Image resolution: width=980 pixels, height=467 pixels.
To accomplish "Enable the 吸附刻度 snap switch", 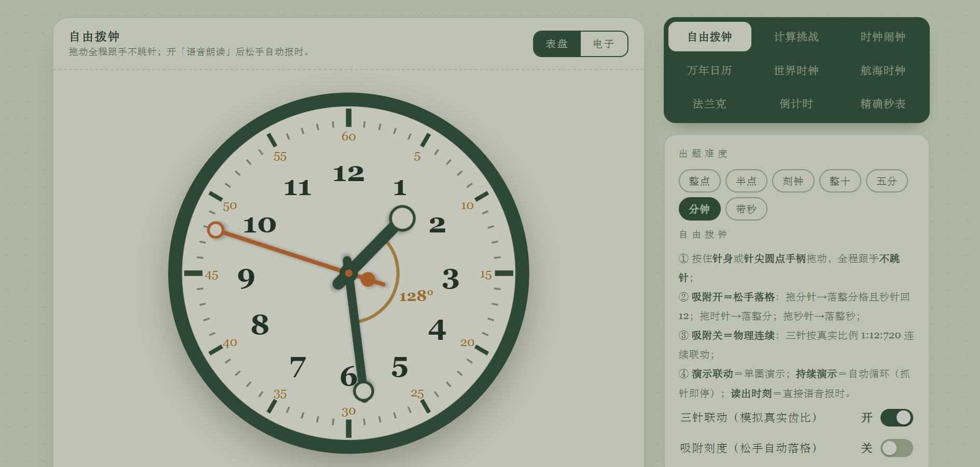I will [897, 448].
